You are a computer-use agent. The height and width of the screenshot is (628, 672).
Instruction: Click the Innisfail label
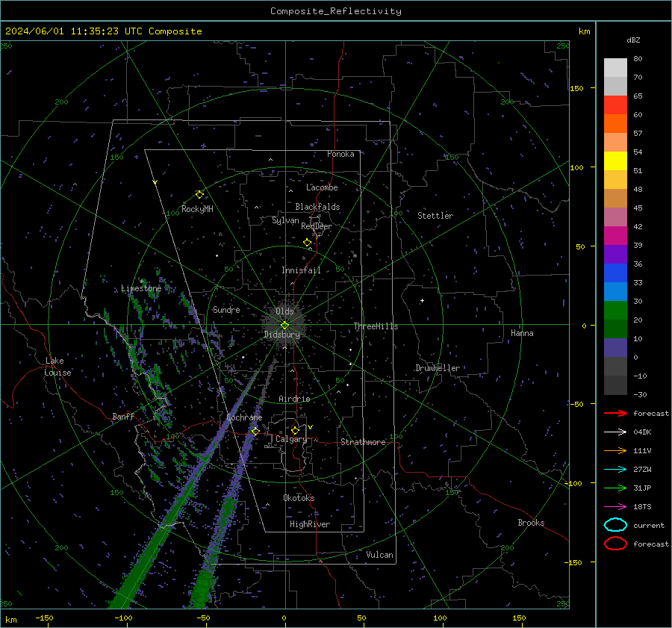pyautogui.click(x=301, y=270)
